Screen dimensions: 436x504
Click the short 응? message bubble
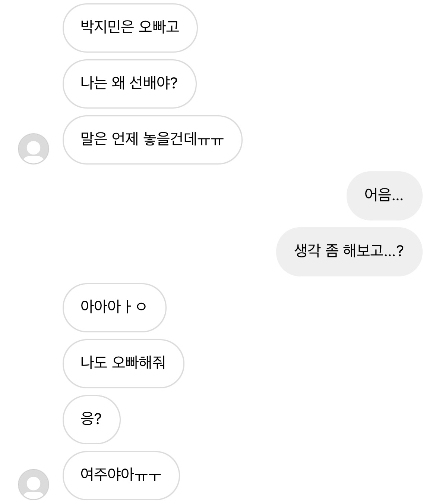pos(91,419)
